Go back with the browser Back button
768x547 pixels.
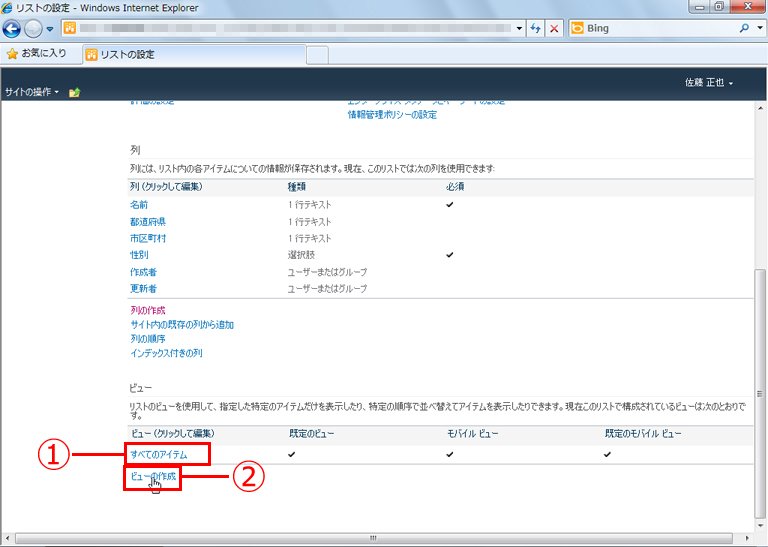[x=11, y=29]
